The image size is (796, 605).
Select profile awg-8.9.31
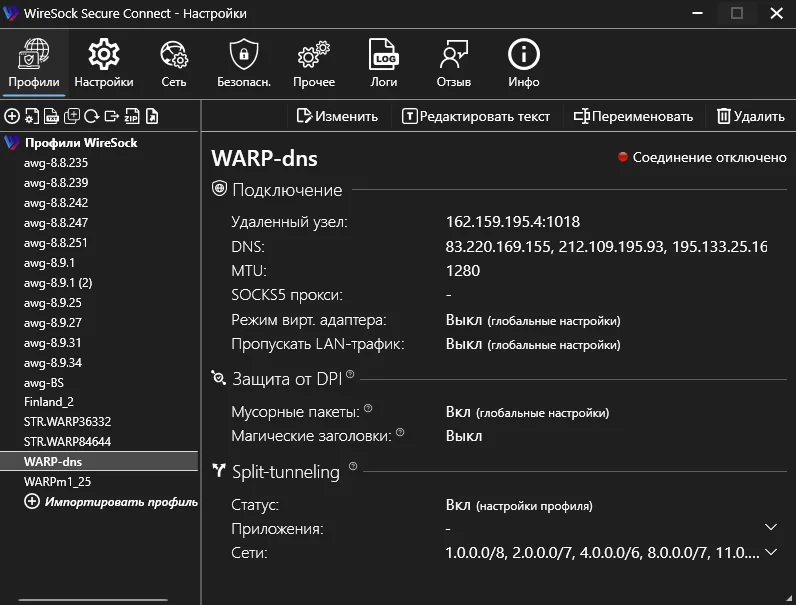(x=52, y=343)
